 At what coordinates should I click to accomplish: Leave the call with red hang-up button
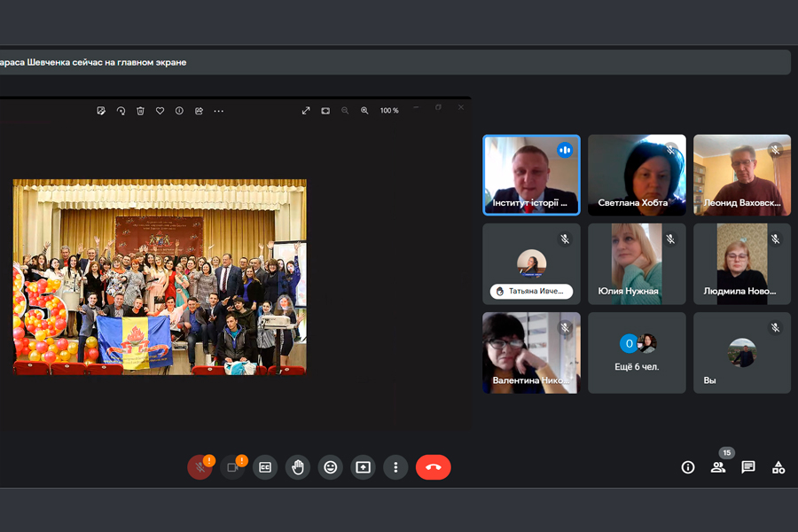click(433, 467)
